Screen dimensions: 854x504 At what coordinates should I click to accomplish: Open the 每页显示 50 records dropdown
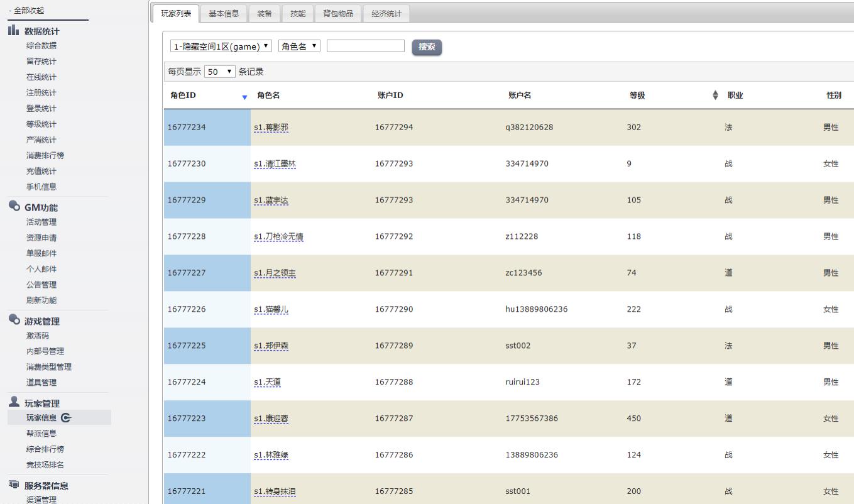click(x=219, y=72)
